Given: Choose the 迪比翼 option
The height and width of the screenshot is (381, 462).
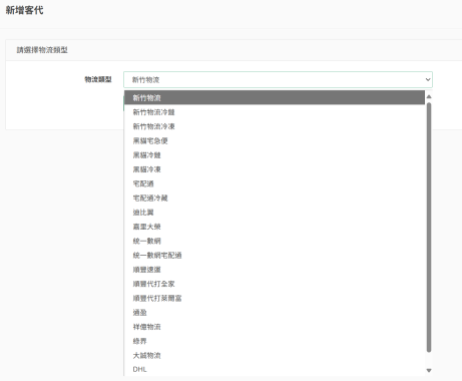Looking at the screenshot, I should pos(275,212).
